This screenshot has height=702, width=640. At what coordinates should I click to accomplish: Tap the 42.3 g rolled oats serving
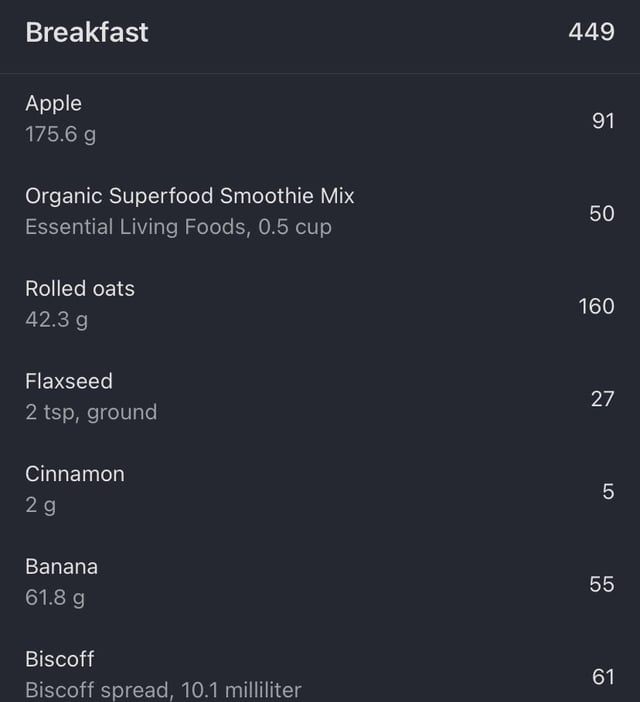point(57,320)
